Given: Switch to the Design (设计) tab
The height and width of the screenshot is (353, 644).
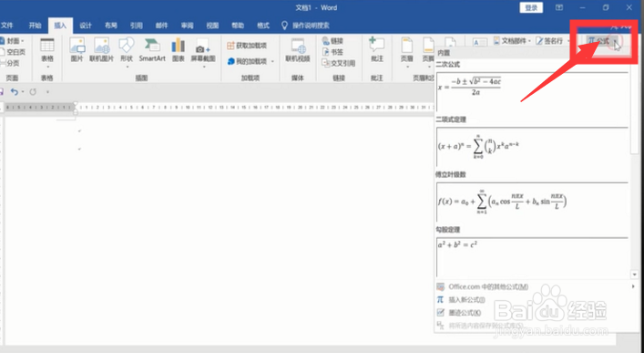Looking at the screenshot, I should pos(86,26).
